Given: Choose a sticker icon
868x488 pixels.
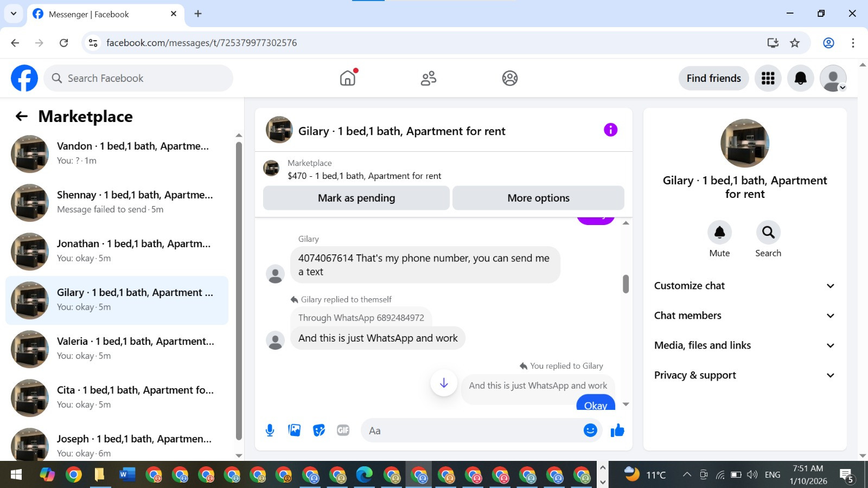Looking at the screenshot, I should coord(319,431).
